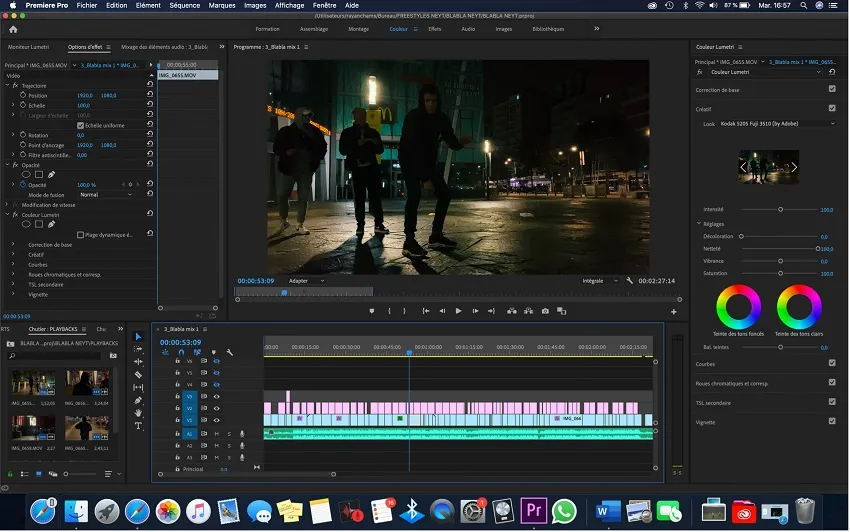
Task: Select the Pen tool
Action: [138, 400]
